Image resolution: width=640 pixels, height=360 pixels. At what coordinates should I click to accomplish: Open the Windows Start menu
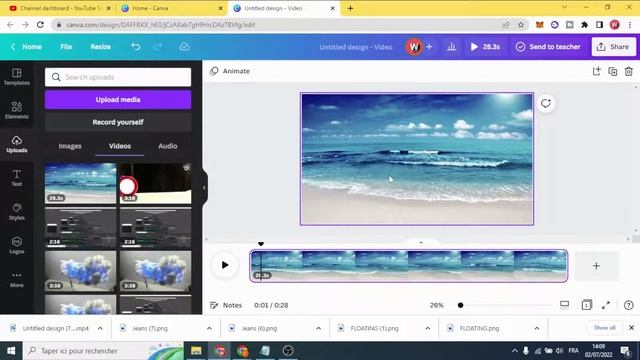pyautogui.click(x=11, y=351)
